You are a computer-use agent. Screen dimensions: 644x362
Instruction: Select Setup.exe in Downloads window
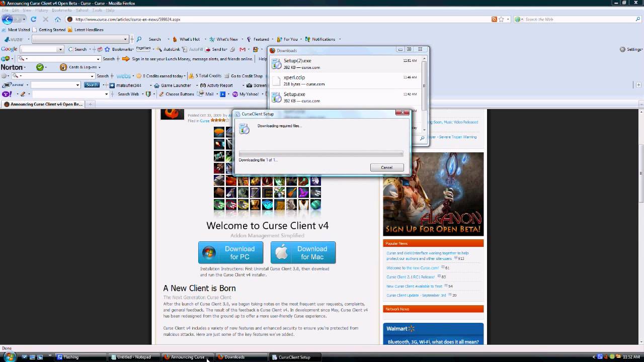tap(345, 97)
